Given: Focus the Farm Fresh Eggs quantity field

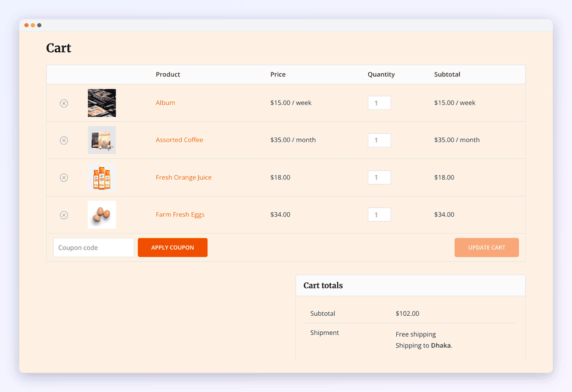Looking at the screenshot, I should [x=380, y=214].
